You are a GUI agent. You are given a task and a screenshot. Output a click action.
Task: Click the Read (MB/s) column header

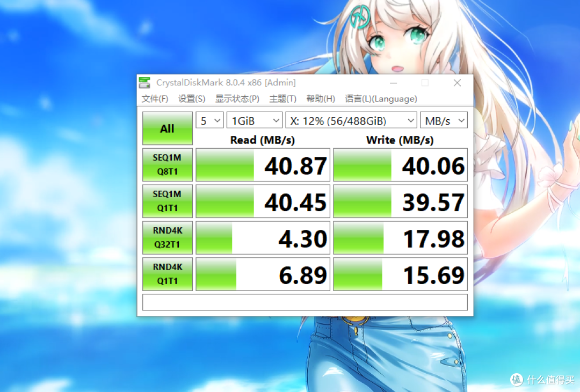tap(263, 140)
